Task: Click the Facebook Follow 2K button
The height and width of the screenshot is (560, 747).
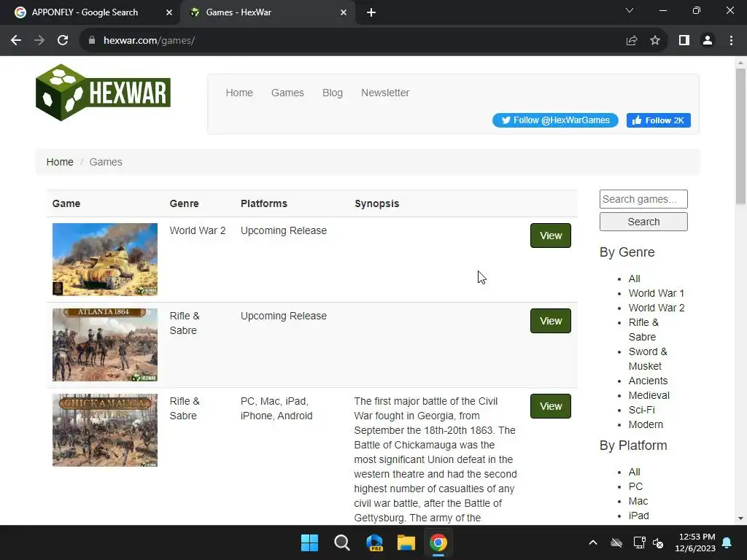Action: point(659,120)
